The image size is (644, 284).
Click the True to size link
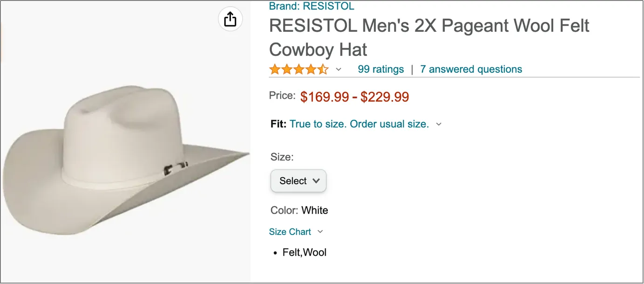359,124
